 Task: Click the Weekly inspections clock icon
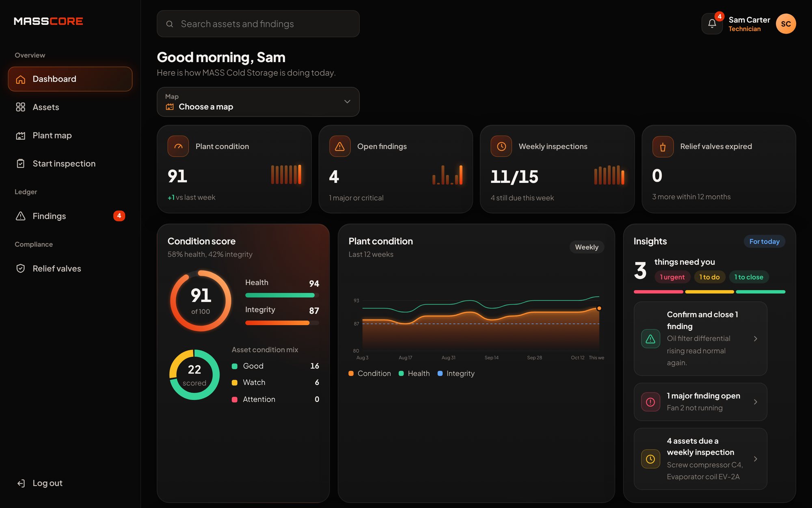pos(501,146)
